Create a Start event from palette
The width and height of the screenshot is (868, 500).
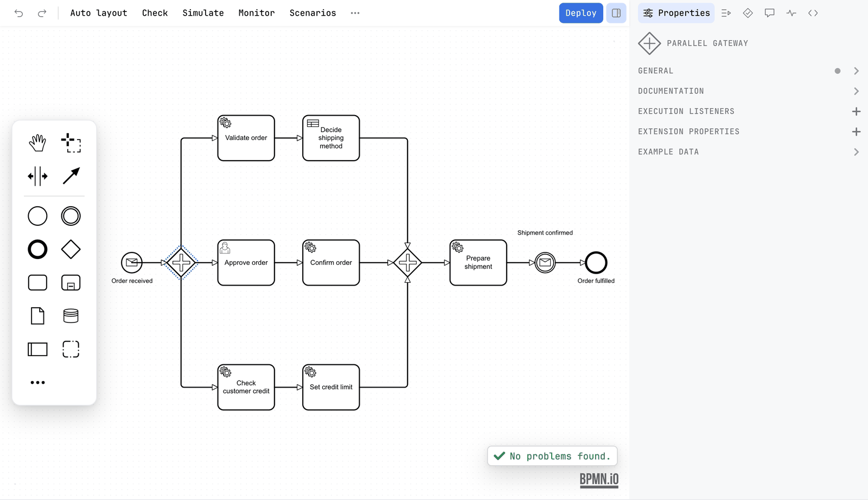tap(37, 216)
